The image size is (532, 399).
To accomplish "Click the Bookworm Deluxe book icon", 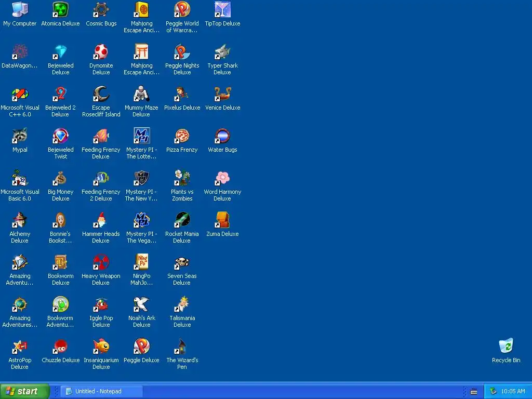I will tap(60, 262).
